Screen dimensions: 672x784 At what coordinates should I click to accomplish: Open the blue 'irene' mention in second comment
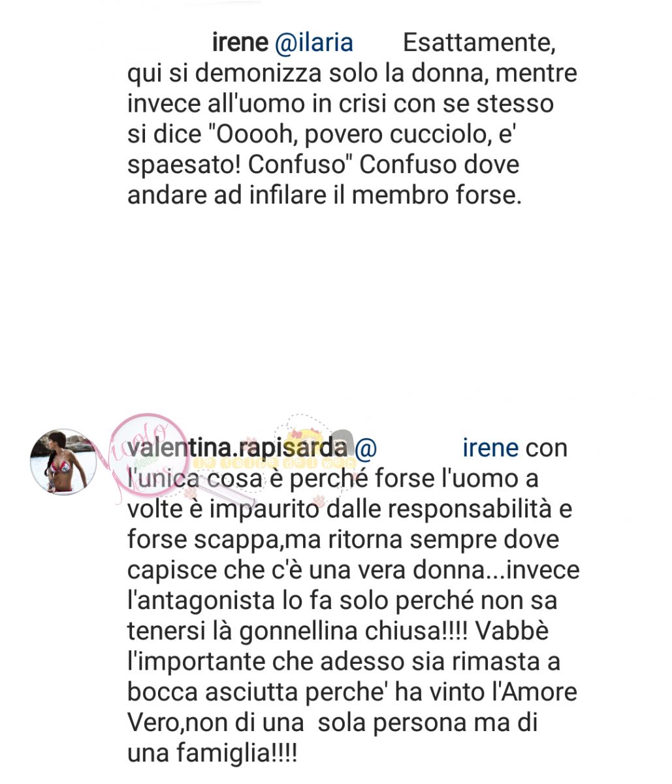tap(490, 448)
